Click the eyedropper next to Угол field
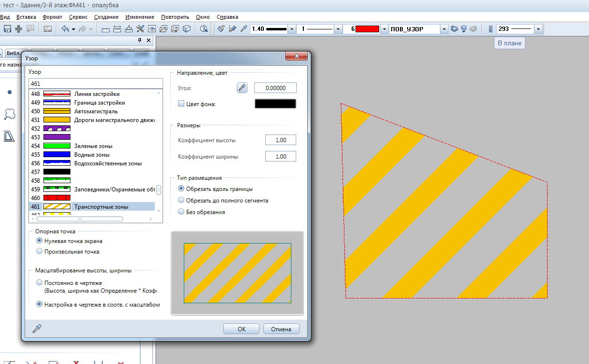Viewport: 589px width, 364px height. [x=242, y=88]
